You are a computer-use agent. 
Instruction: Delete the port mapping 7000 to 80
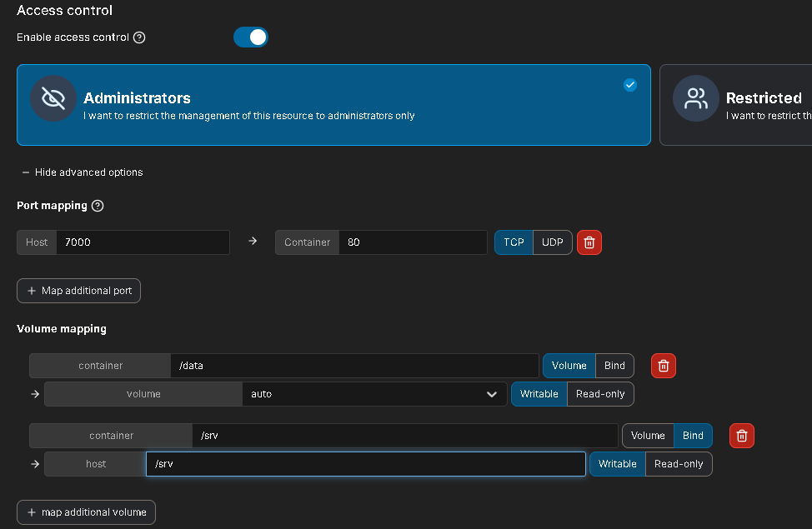pyautogui.click(x=589, y=242)
